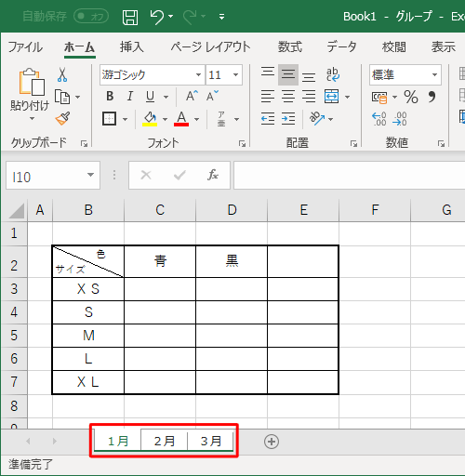The width and height of the screenshot is (465, 476).
Task: Select the 3月 sheet tab
Action: click(211, 441)
